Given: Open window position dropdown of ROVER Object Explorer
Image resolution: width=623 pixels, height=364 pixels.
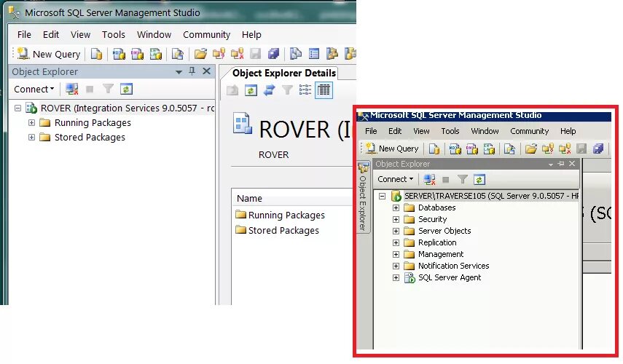Looking at the screenshot, I should click(x=179, y=72).
